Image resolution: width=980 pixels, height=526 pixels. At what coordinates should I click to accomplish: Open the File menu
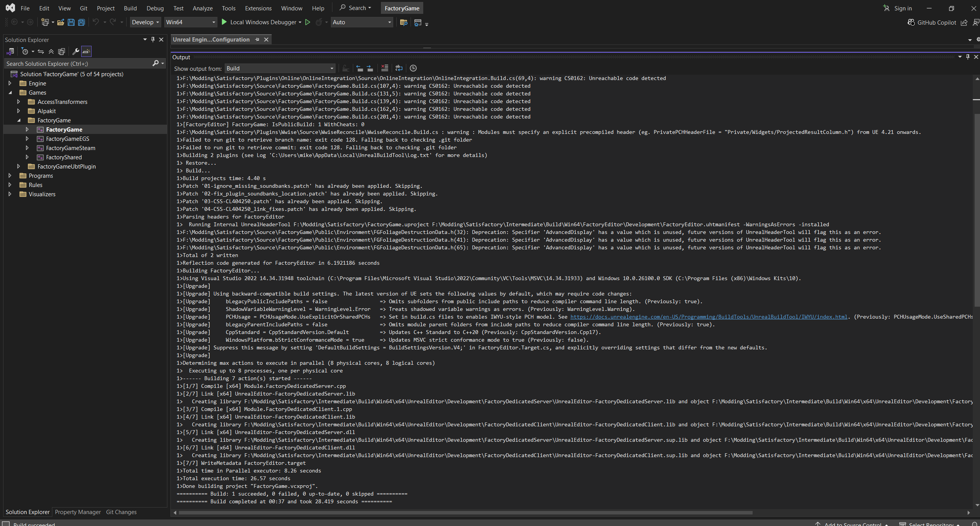pyautogui.click(x=25, y=8)
